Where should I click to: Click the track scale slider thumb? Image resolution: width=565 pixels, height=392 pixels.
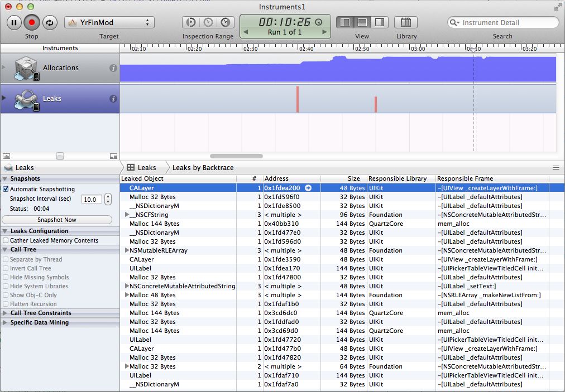pos(60,156)
